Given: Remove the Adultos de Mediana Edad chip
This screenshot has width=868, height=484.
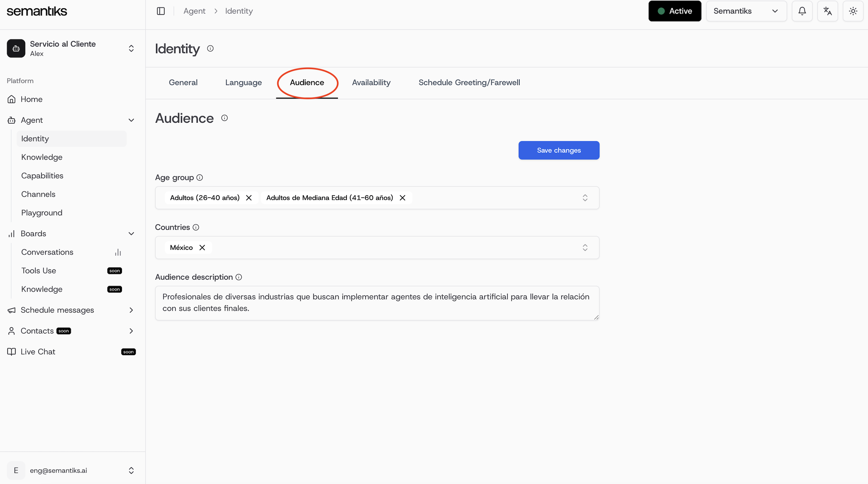Looking at the screenshot, I should pos(403,198).
